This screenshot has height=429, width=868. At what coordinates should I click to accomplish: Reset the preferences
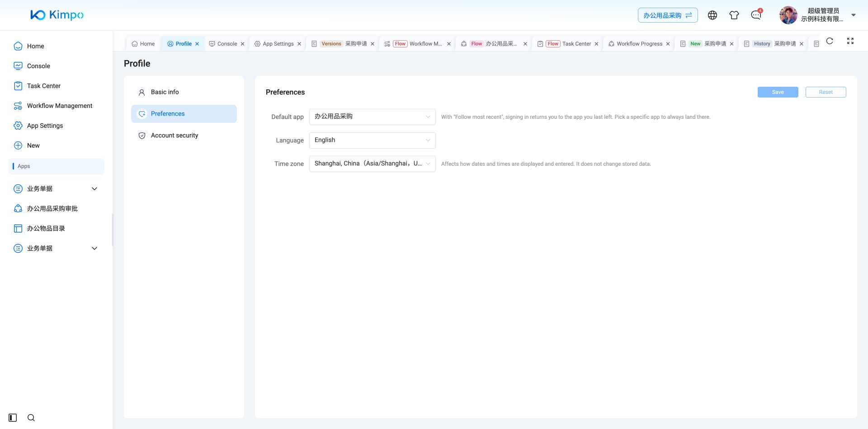point(826,92)
